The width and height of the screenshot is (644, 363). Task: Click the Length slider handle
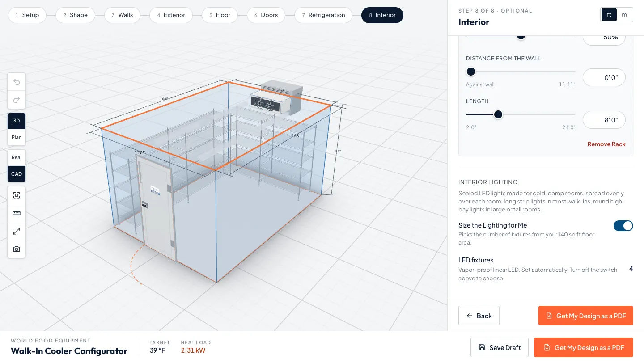pyautogui.click(x=498, y=114)
